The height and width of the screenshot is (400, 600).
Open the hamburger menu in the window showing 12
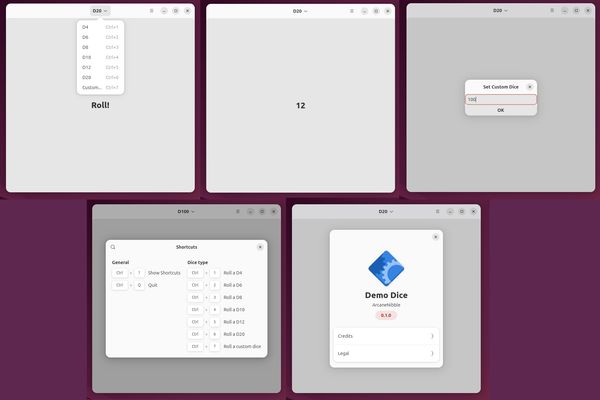click(352, 11)
